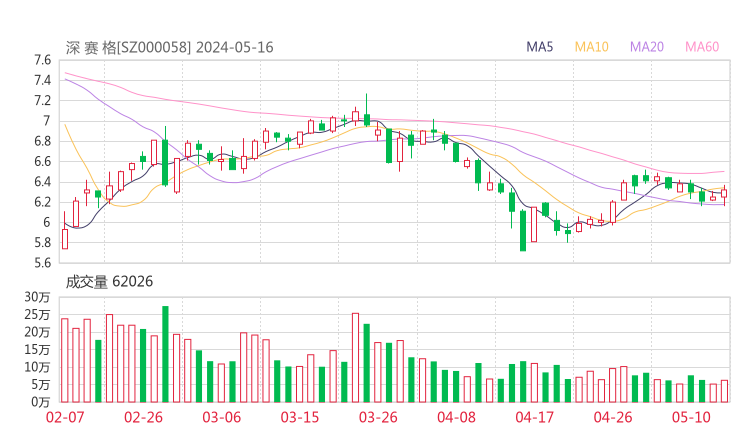Click the 5.8 price axis label
Screen dimensions: 740x440
click(42, 243)
